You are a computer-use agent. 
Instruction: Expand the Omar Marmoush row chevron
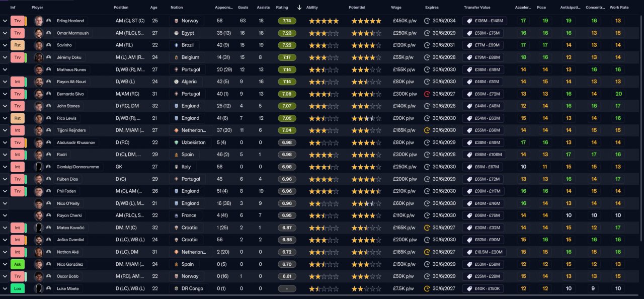pyautogui.click(x=5, y=33)
